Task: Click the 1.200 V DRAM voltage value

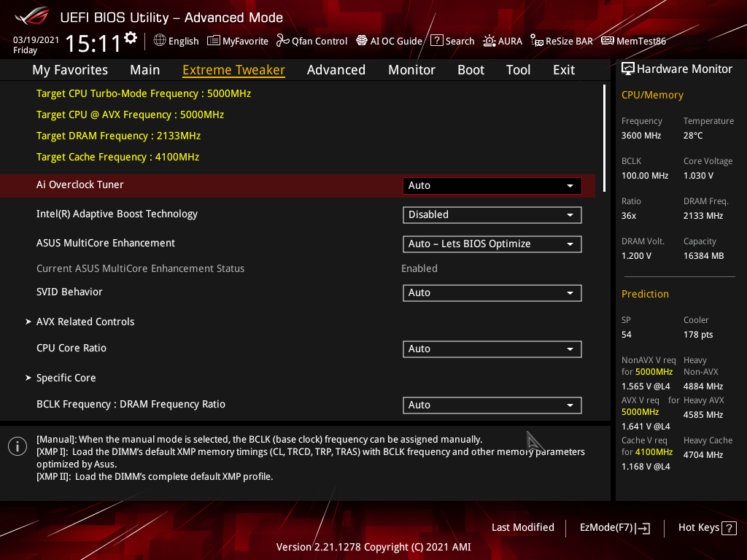Action: 636,256
